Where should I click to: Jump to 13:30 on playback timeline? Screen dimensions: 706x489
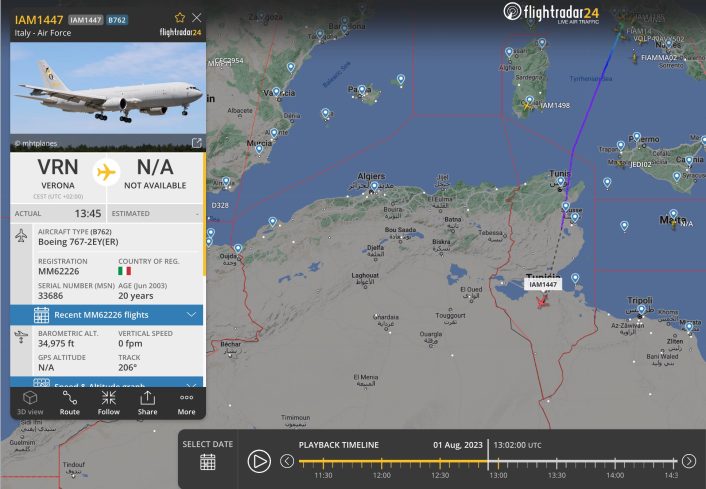557,462
